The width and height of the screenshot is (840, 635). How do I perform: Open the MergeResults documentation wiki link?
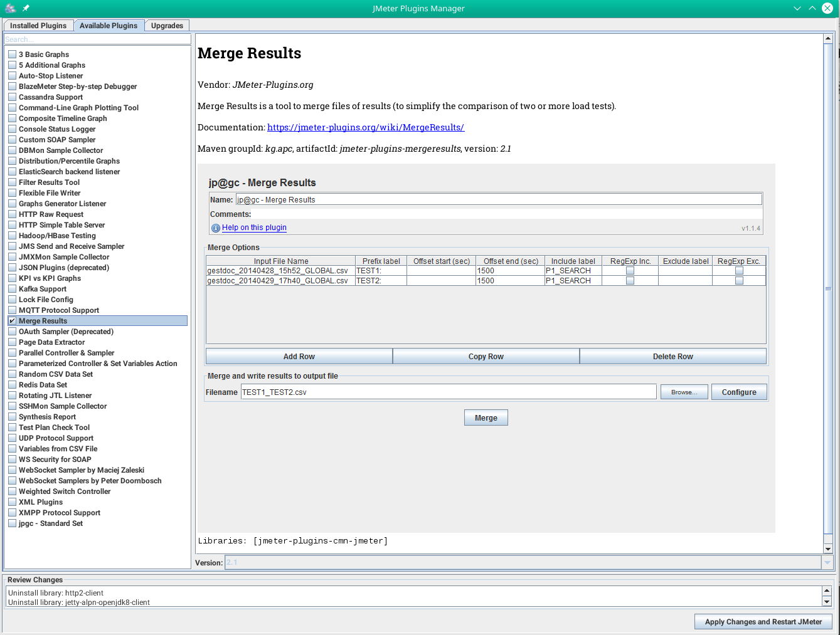366,127
